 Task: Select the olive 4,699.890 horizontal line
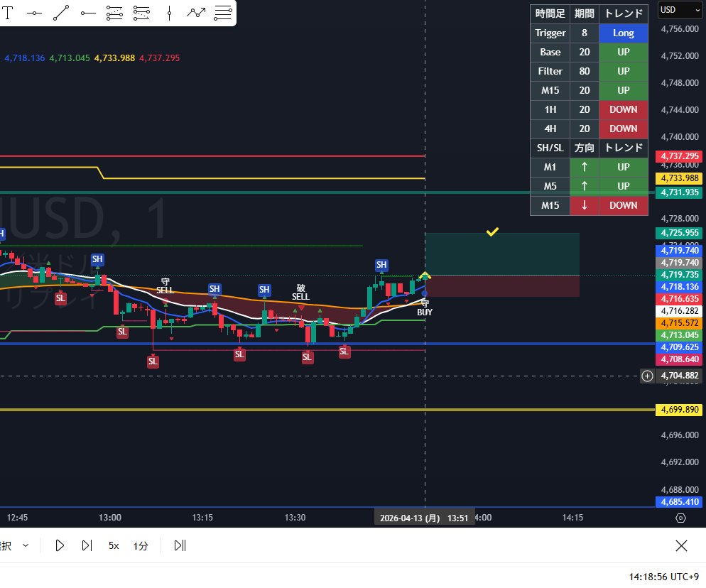pyautogui.click(x=327, y=410)
